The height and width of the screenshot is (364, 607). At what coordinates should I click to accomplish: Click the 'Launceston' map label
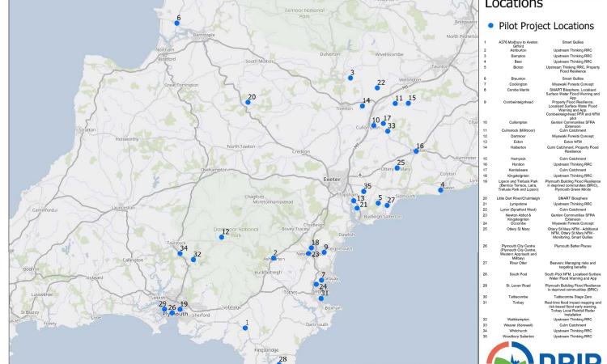[123, 208]
